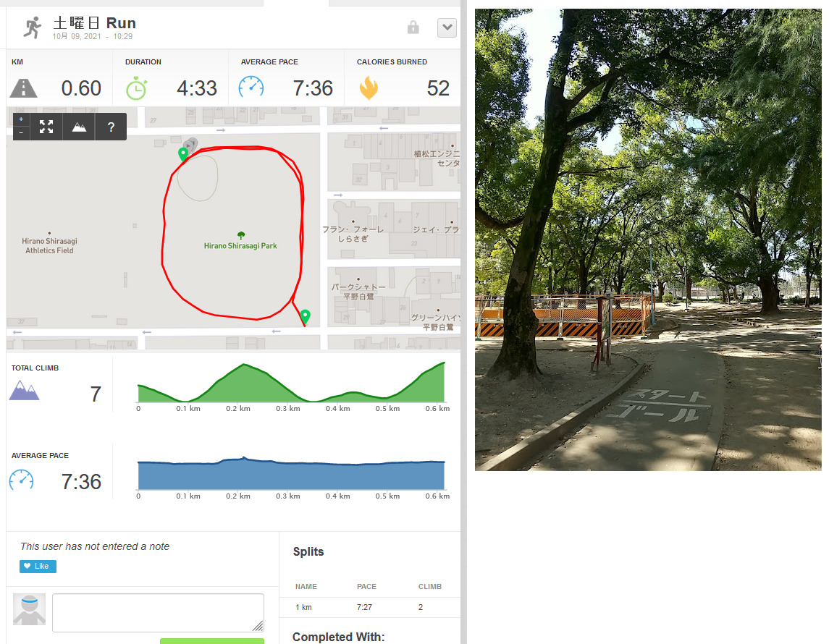Click the map zoom out minus button

tap(21, 132)
